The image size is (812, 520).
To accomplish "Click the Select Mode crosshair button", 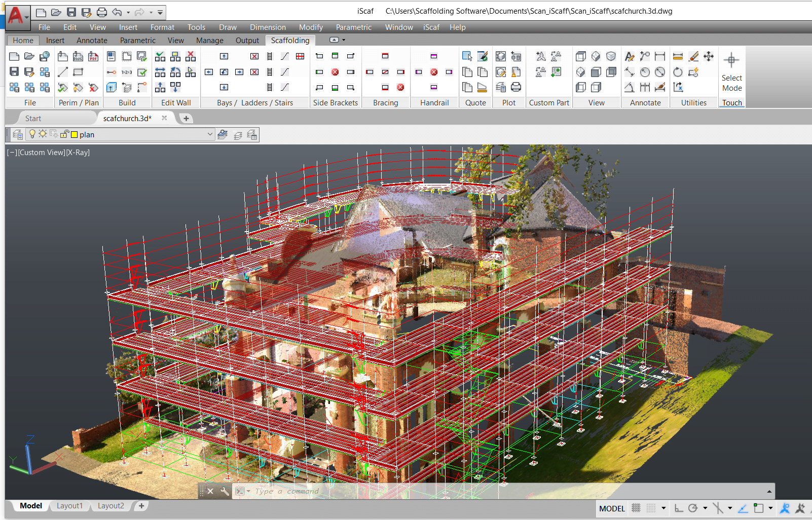I will [731, 71].
